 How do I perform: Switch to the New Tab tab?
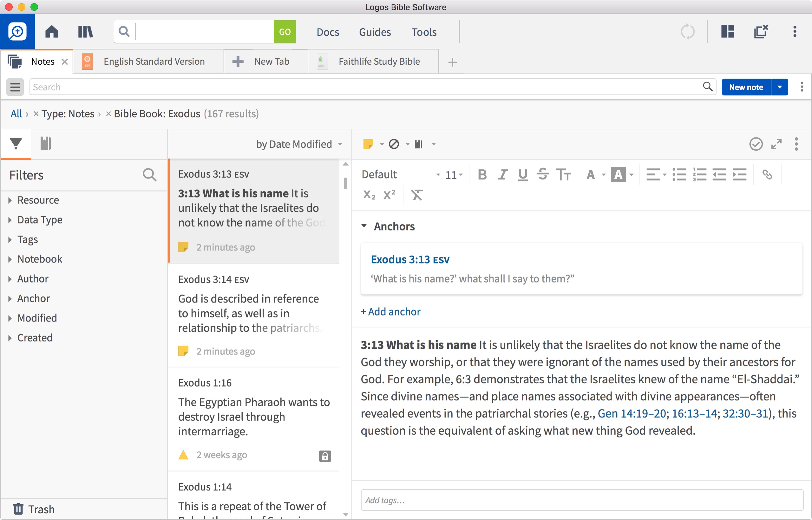[266, 62]
